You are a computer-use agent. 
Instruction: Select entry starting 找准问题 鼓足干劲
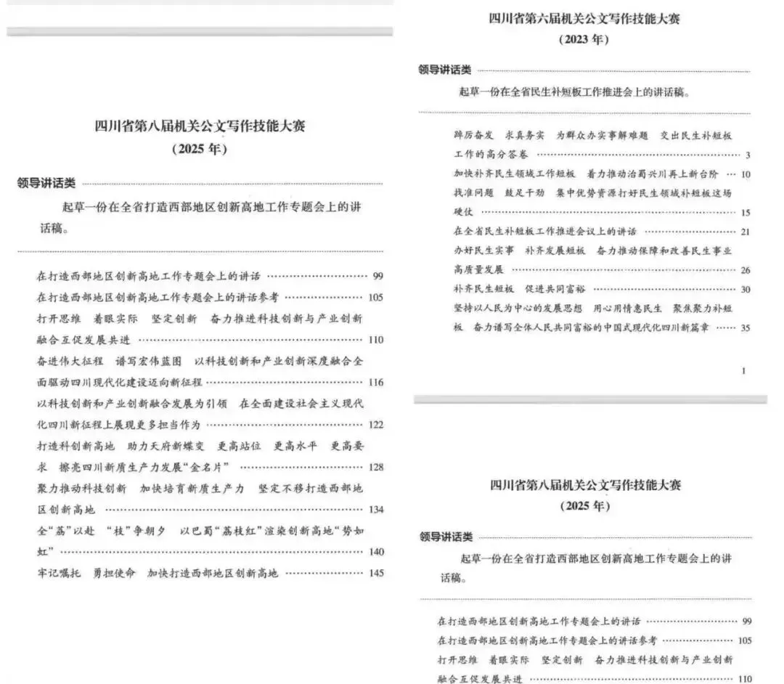pyautogui.click(x=592, y=193)
